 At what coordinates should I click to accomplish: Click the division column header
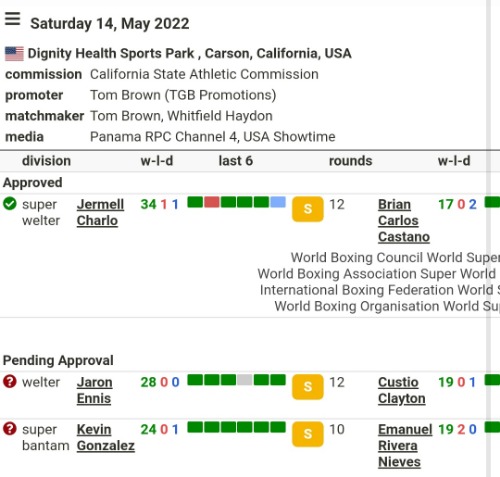coord(46,161)
